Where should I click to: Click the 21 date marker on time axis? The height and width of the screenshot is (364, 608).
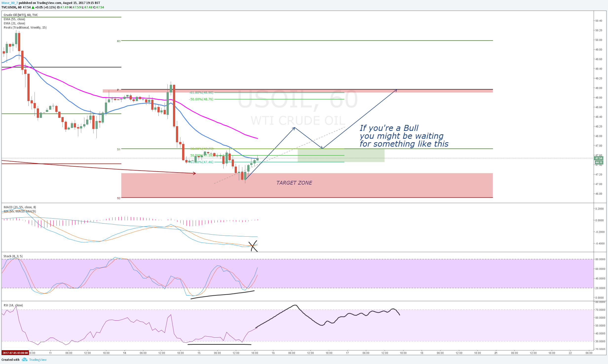pos(496,353)
